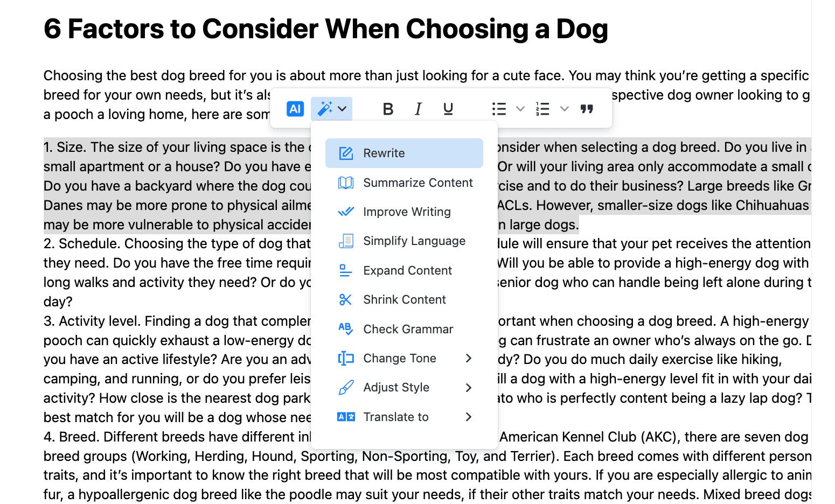Select Expand Content in the menu

(407, 270)
